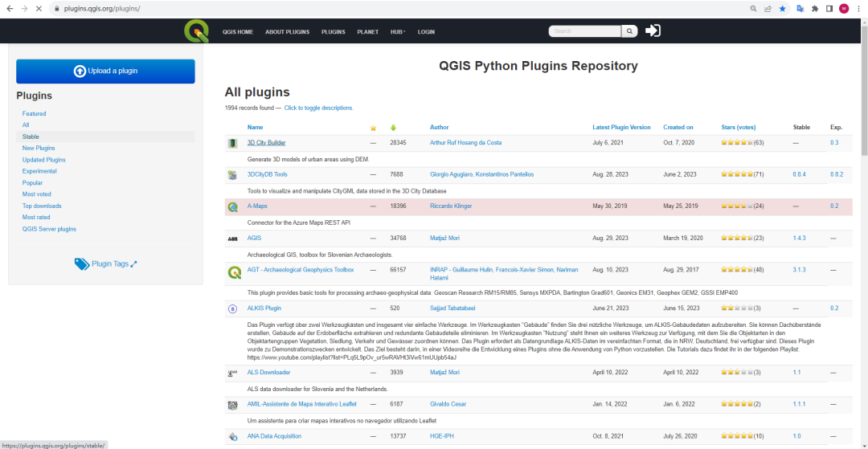Open PLUGINS in the navbar

point(334,32)
